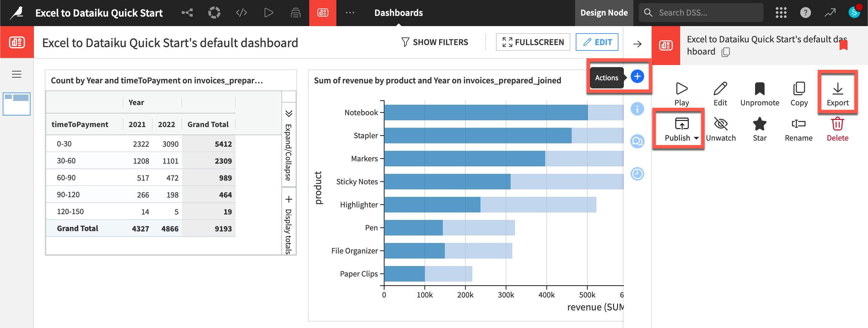Image resolution: width=868 pixels, height=328 pixels.
Task: Click the Notebook dark blue bar
Action: pyautogui.click(x=486, y=112)
